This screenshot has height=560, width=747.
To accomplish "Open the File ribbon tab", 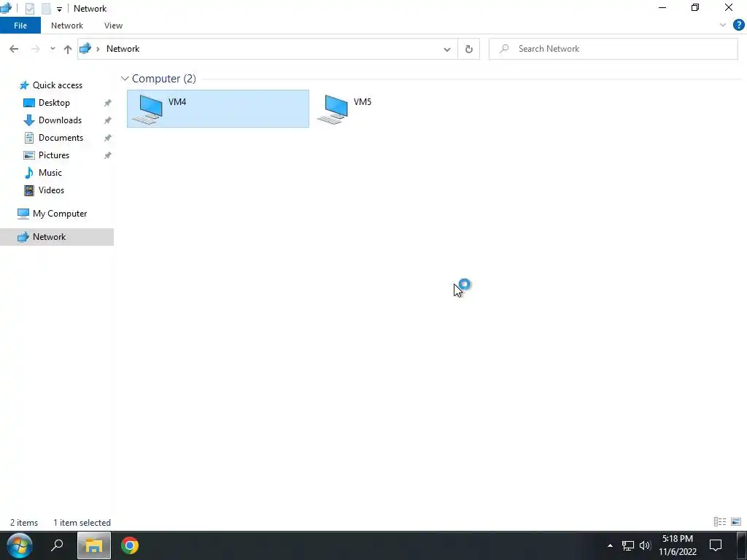I will [x=20, y=26].
